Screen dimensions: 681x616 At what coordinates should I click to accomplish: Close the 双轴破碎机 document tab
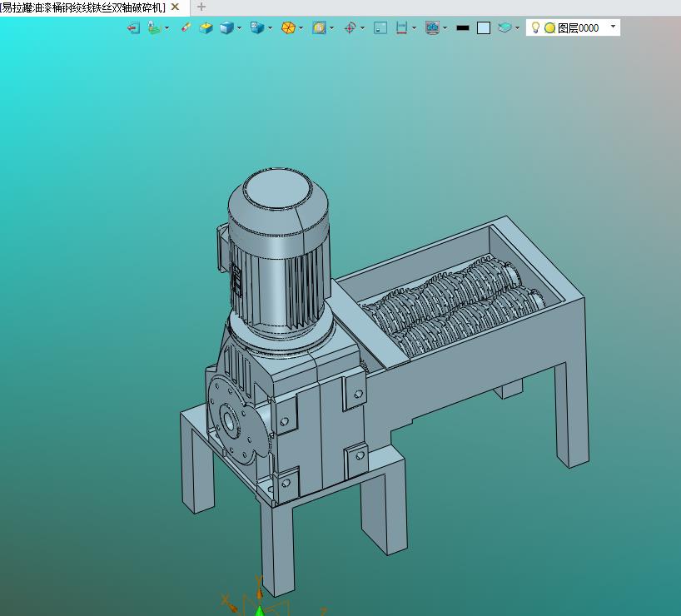tap(175, 7)
